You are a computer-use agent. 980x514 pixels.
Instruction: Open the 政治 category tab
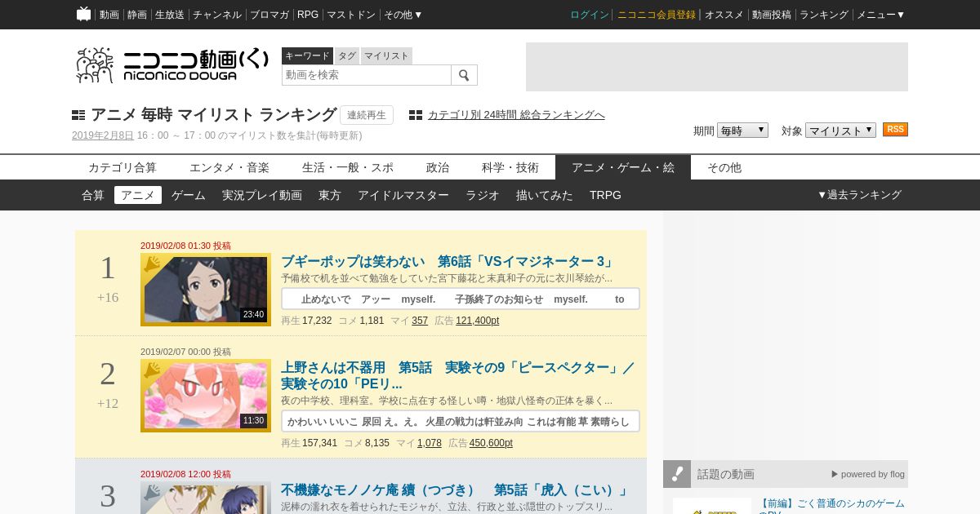pos(438,167)
